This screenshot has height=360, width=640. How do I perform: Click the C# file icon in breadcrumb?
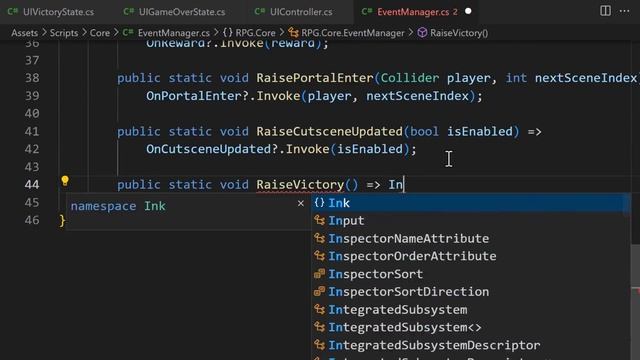pos(128,33)
